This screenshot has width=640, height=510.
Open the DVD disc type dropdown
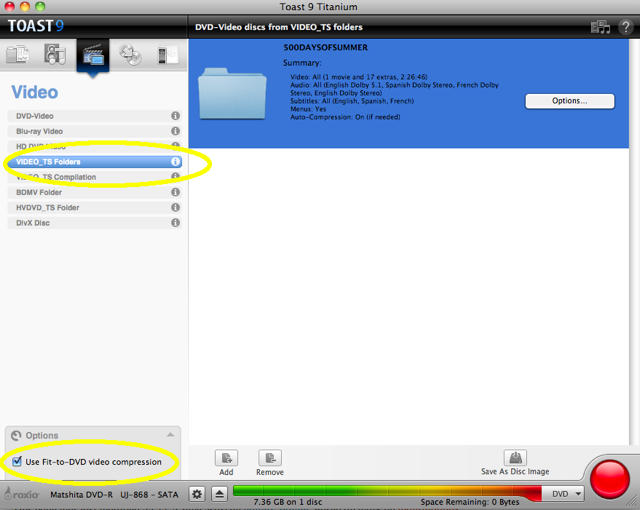[565, 494]
